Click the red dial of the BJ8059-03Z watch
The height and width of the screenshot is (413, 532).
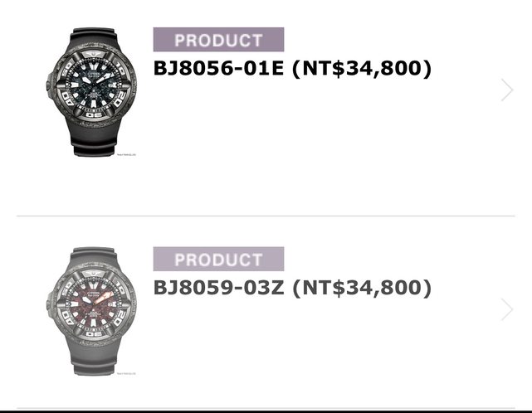click(x=92, y=309)
